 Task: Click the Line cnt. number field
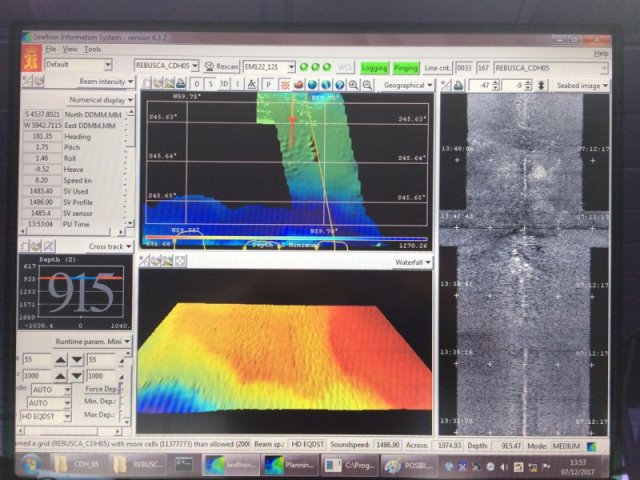pos(466,67)
